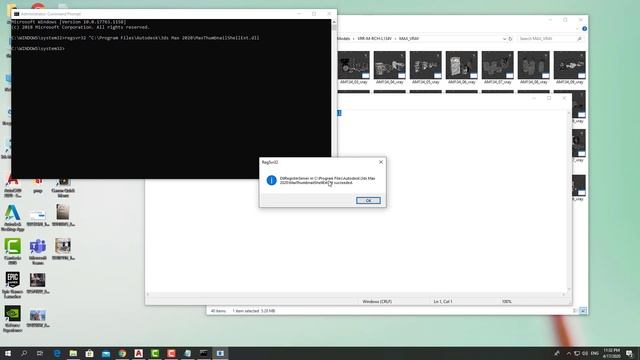Close the RegSvr32 dialog with its X
This screenshot has height=360, width=640.
tap(381, 162)
